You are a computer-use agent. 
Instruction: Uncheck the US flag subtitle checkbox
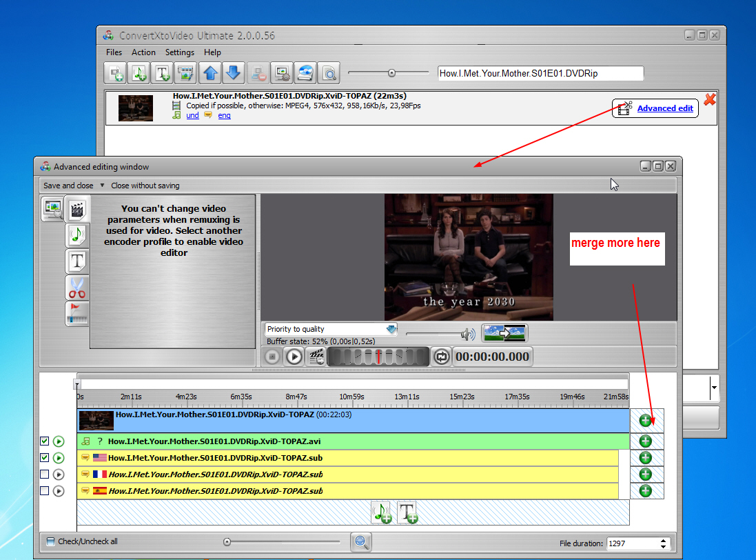[x=44, y=457]
